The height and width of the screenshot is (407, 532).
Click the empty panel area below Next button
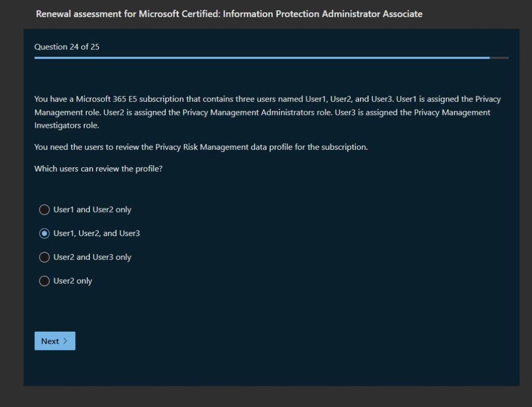(x=270, y=369)
